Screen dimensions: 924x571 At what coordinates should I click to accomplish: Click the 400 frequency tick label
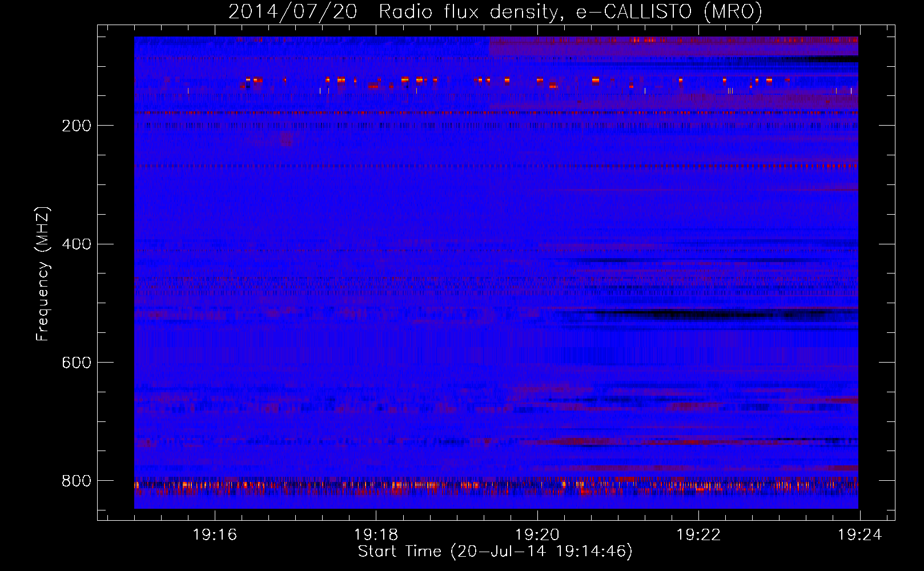click(77, 244)
